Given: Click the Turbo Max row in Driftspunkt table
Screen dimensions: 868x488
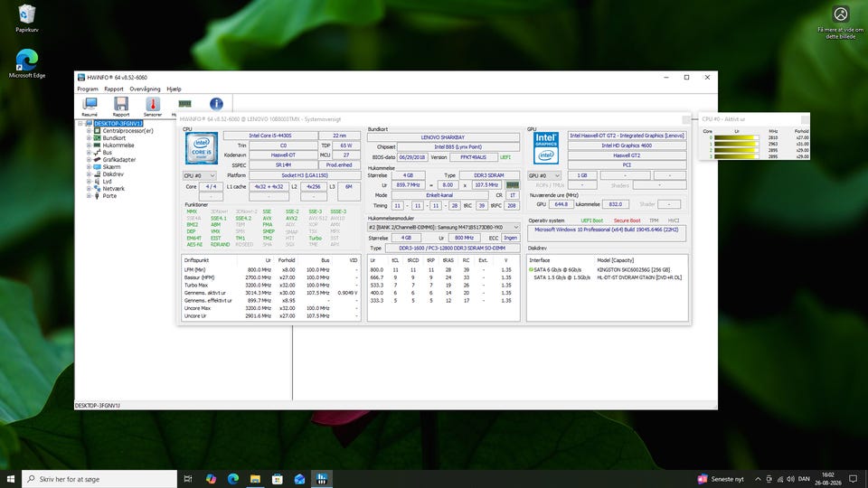Looking at the screenshot, I should (271, 285).
